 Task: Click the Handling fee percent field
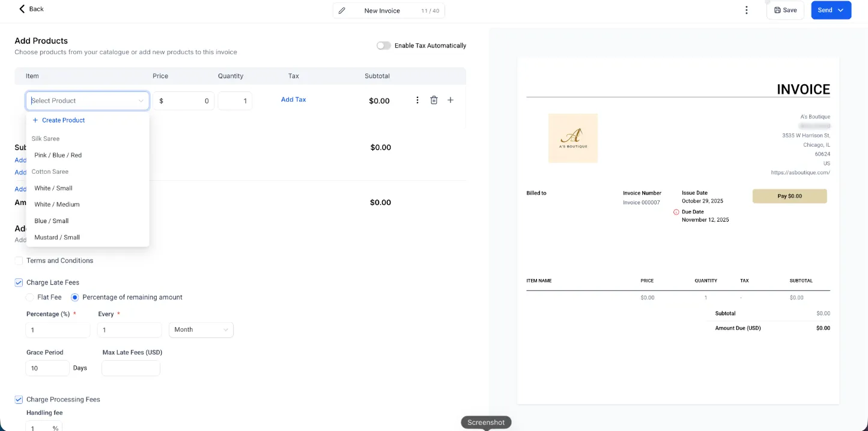43,427
